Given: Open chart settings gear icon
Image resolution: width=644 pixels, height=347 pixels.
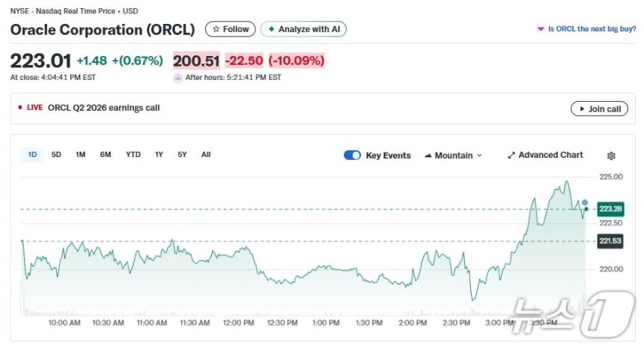Looking at the screenshot, I should pos(611,156).
